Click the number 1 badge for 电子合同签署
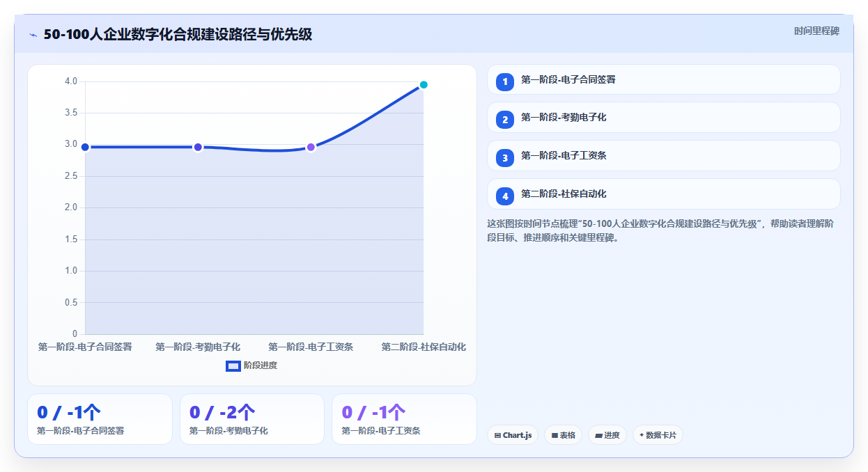Screen dimensions: 868x472 click(x=505, y=82)
